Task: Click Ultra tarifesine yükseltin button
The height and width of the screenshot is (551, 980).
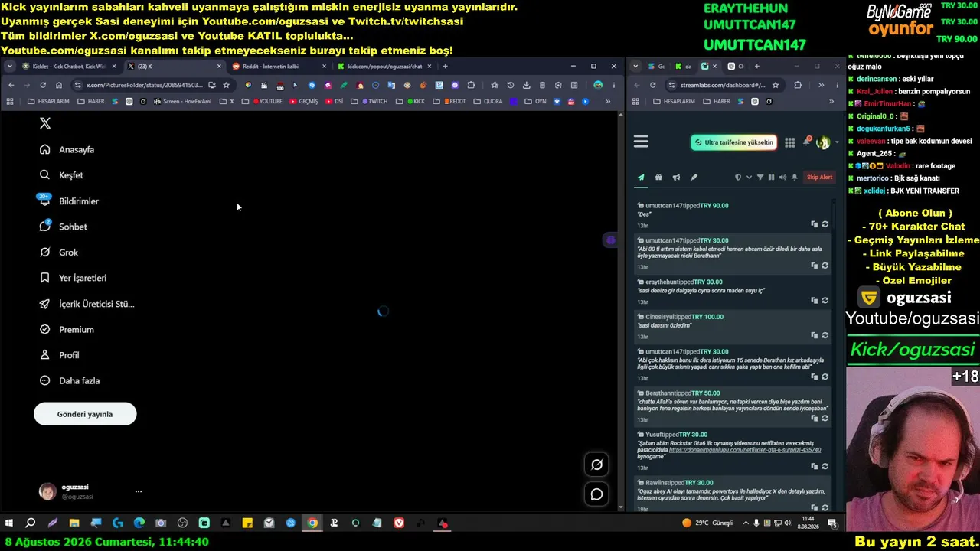Action: click(733, 142)
